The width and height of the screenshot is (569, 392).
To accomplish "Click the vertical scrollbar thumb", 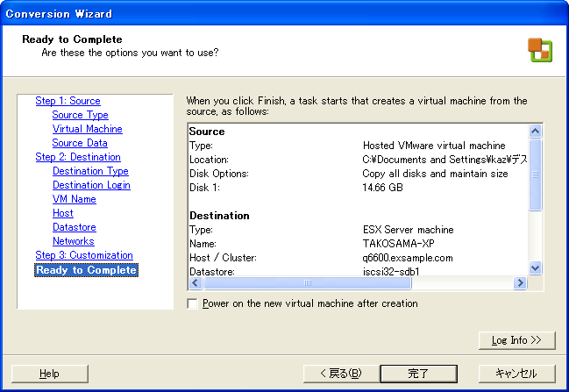I will 536,175.
